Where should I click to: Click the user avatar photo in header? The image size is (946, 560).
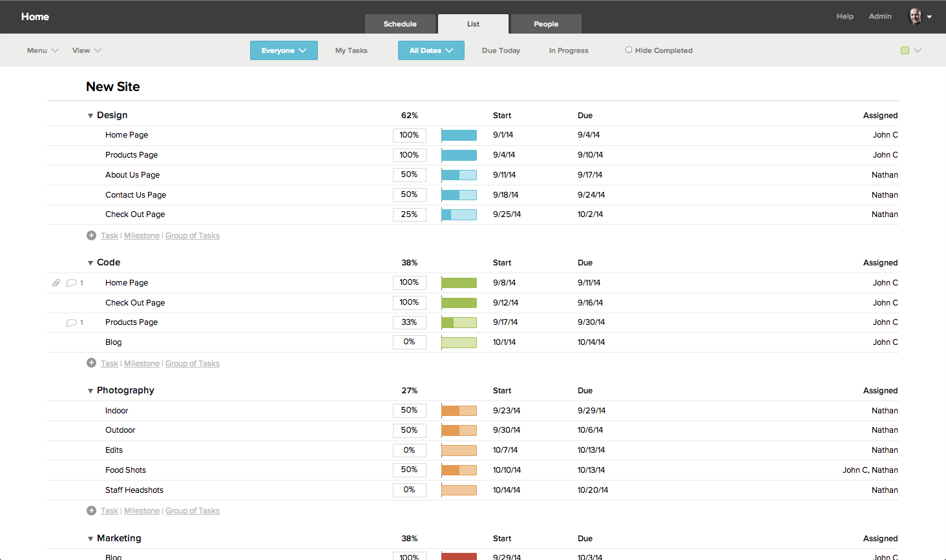pos(915,17)
